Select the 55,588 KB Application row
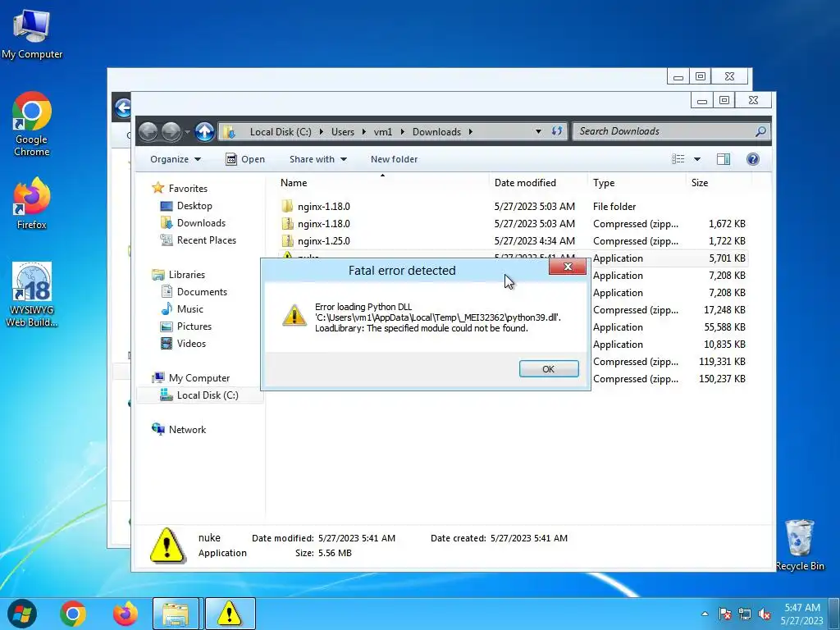The image size is (840, 630). 669,326
